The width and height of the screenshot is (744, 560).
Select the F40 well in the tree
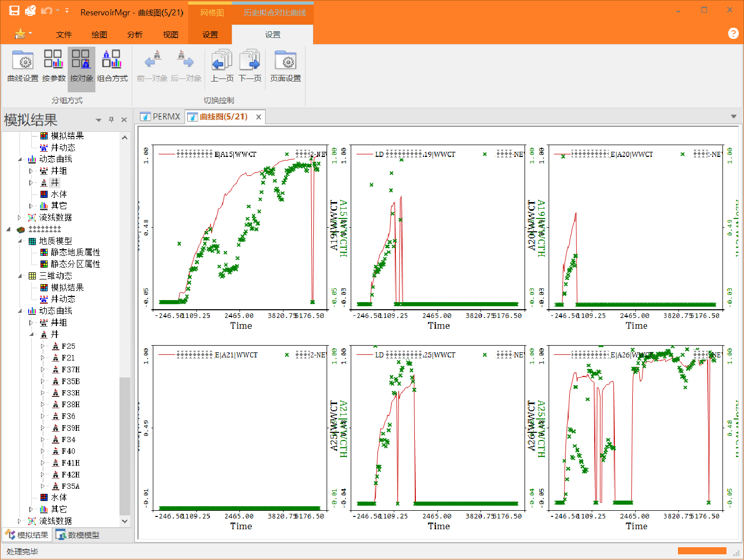[x=68, y=452]
